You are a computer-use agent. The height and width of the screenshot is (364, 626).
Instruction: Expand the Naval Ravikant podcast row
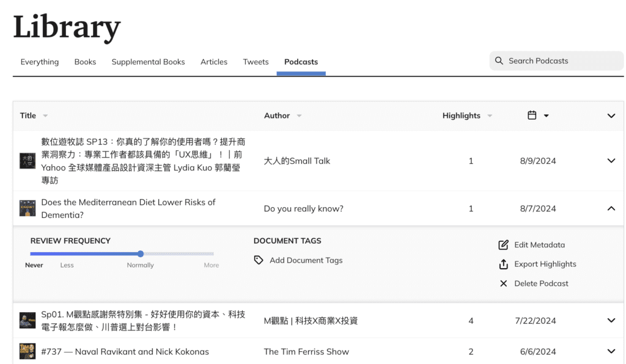(611, 351)
